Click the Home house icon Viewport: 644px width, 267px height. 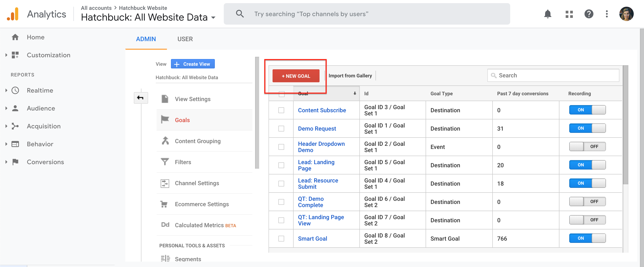tap(15, 37)
